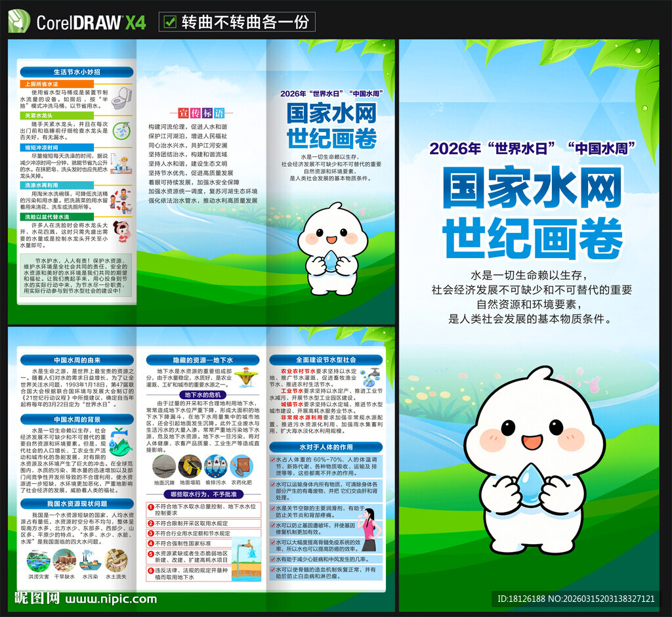Select the orange 上厕所省水法 label

point(56,84)
